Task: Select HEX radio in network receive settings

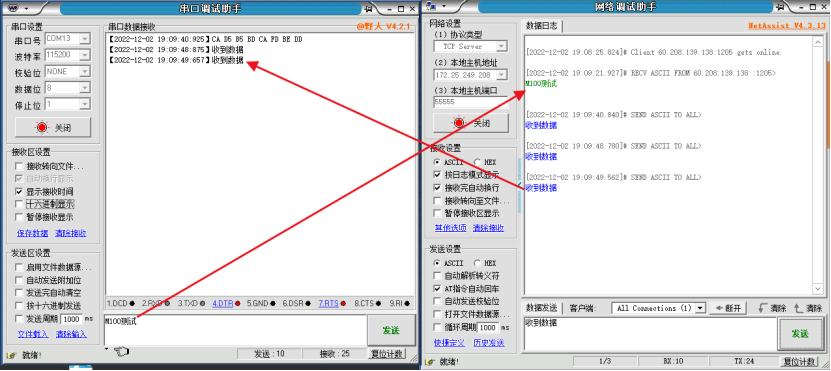Action: (477, 162)
